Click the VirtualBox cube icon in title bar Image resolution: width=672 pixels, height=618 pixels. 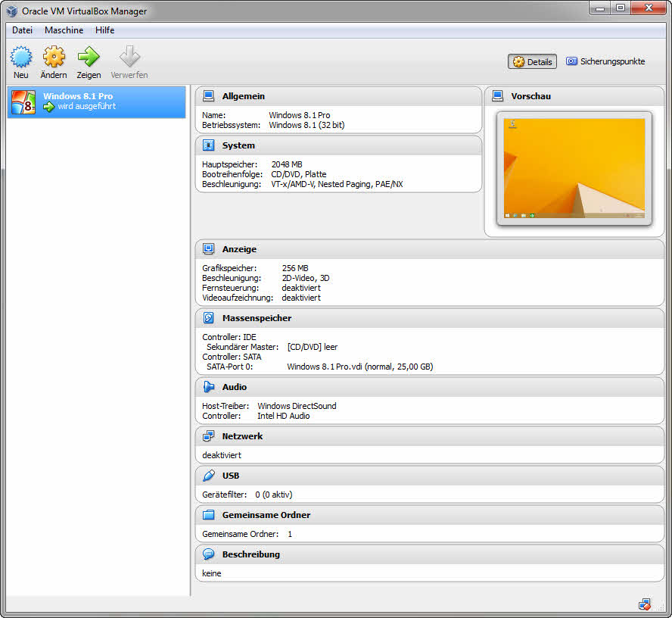tap(12, 11)
